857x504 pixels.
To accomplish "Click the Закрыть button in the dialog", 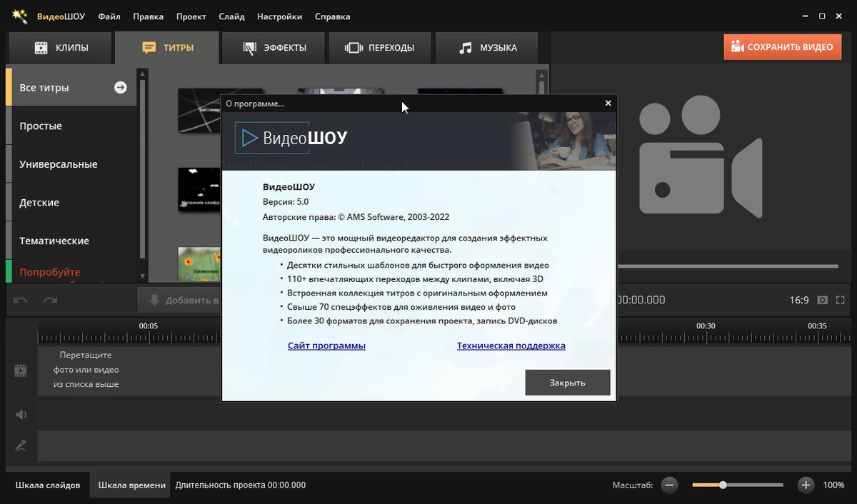I will pos(568,383).
